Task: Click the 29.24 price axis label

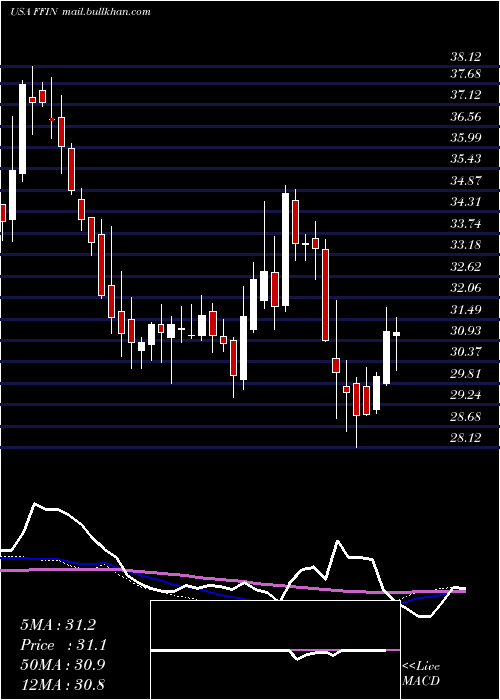Action: pos(466,395)
